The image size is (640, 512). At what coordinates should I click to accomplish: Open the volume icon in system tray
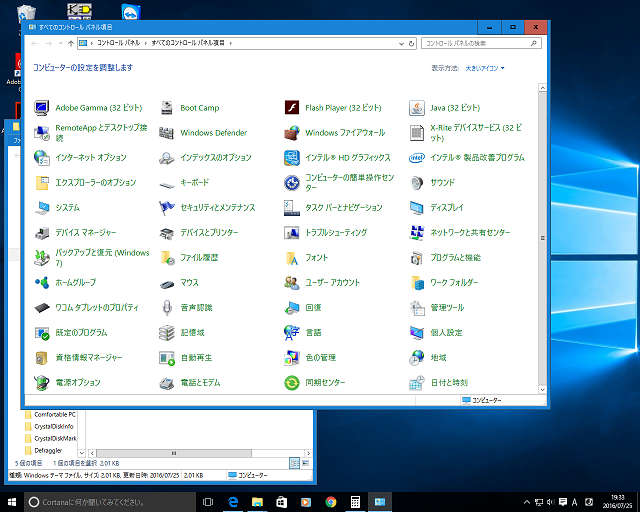click(x=551, y=502)
